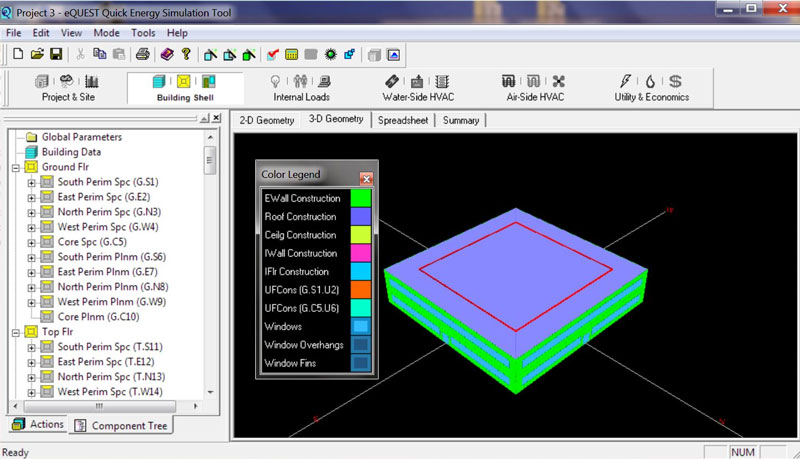The image size is (800, 459).
Task: Click the tree panel scroll down arrow
Action: tap(210, 392)
